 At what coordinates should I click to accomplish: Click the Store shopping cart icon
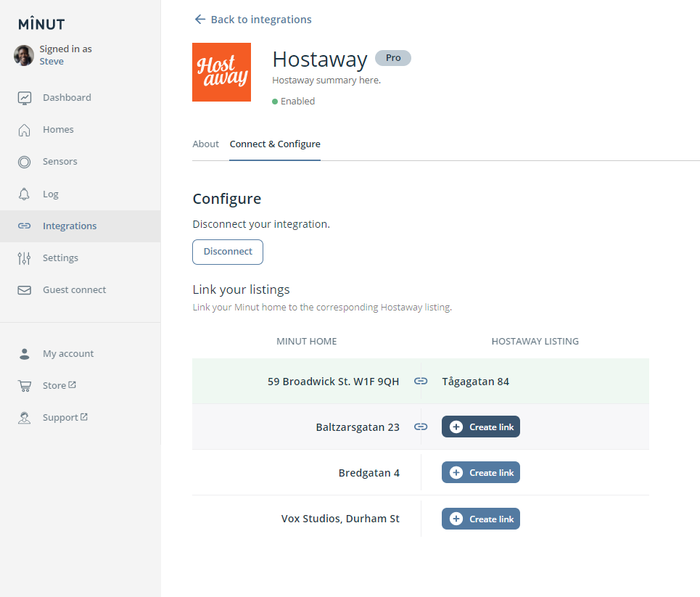(x=25, y=386)
